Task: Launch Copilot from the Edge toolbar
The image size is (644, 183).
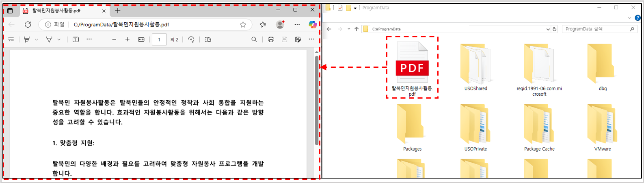Action: pos(312,25)
